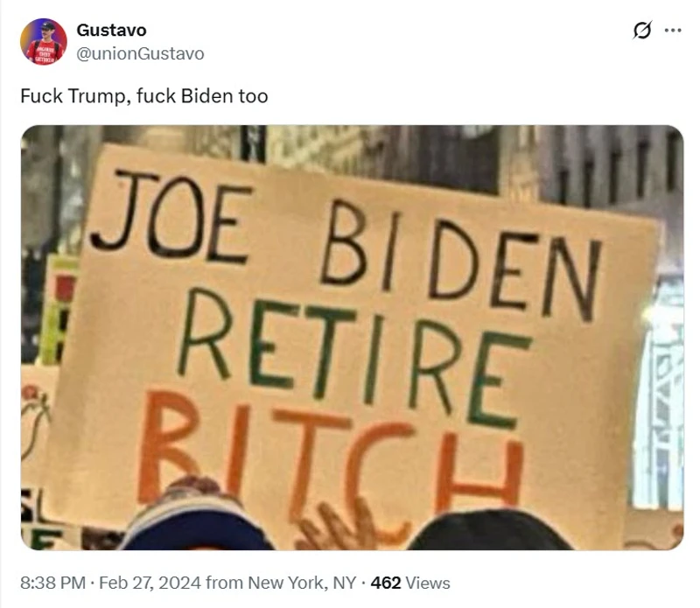This screenshot has height=608, width=700.
Task: Click the word Views beside 462
Action: 428,583
